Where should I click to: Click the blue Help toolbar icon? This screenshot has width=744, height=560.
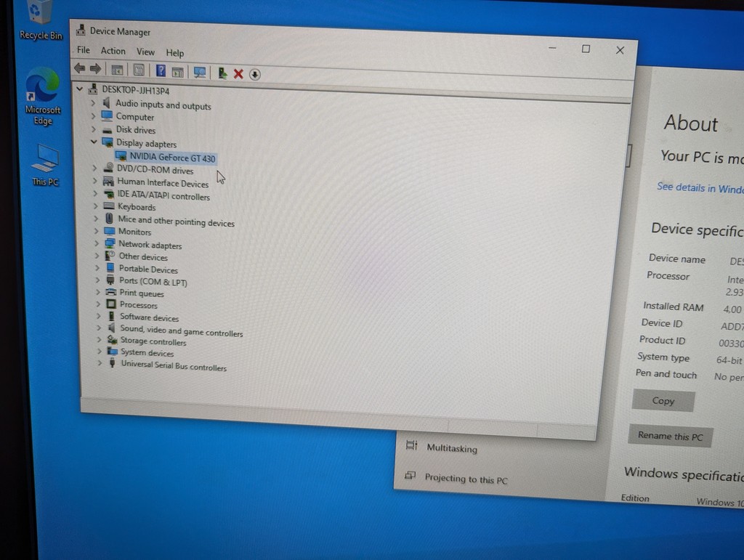pyautogui.click(x=161, y=71)
